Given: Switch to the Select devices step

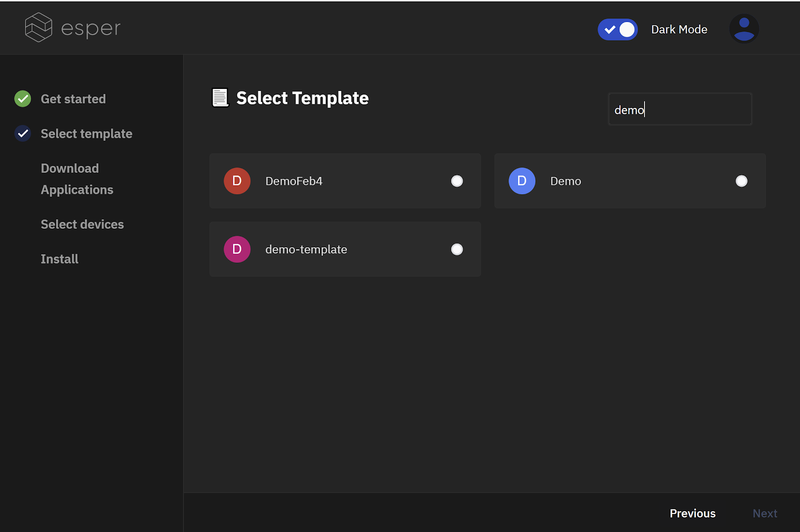Looking at the screenshot, I should click(x=82, y=224).
